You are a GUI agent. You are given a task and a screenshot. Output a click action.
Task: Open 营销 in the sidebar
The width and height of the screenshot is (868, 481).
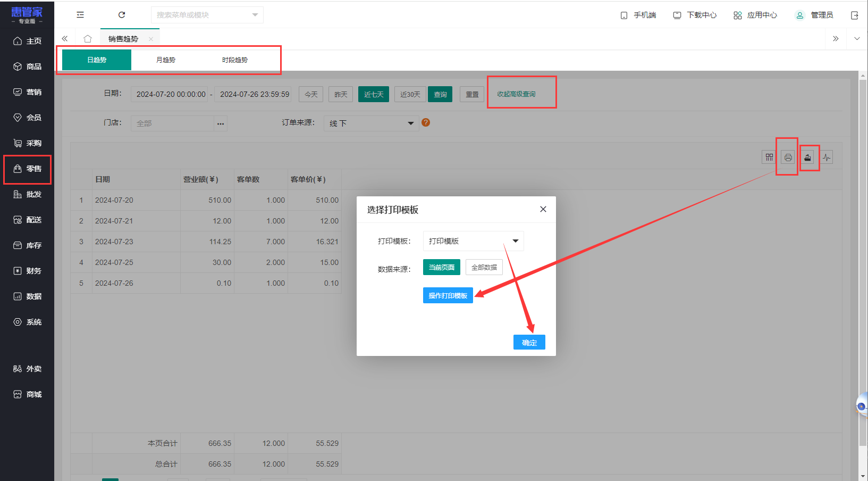point(27,92)
